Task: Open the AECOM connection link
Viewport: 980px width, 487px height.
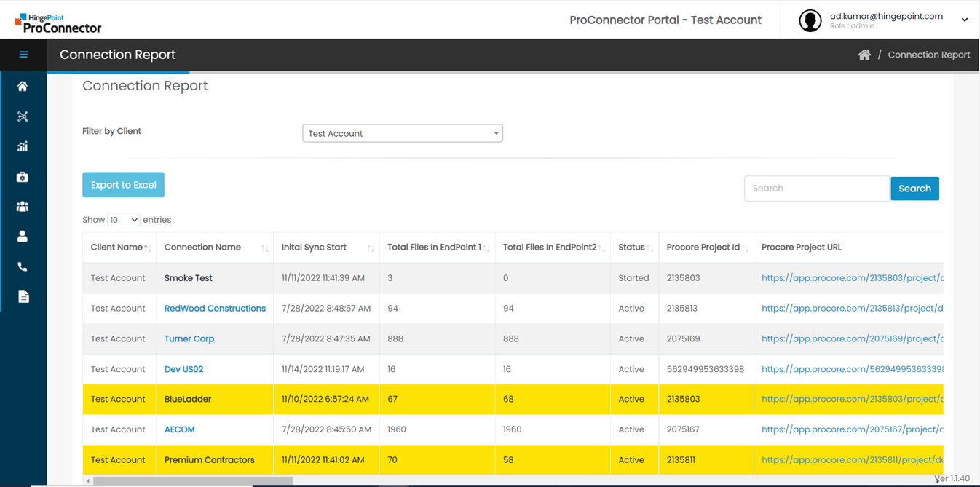Action: click(179, 429)
